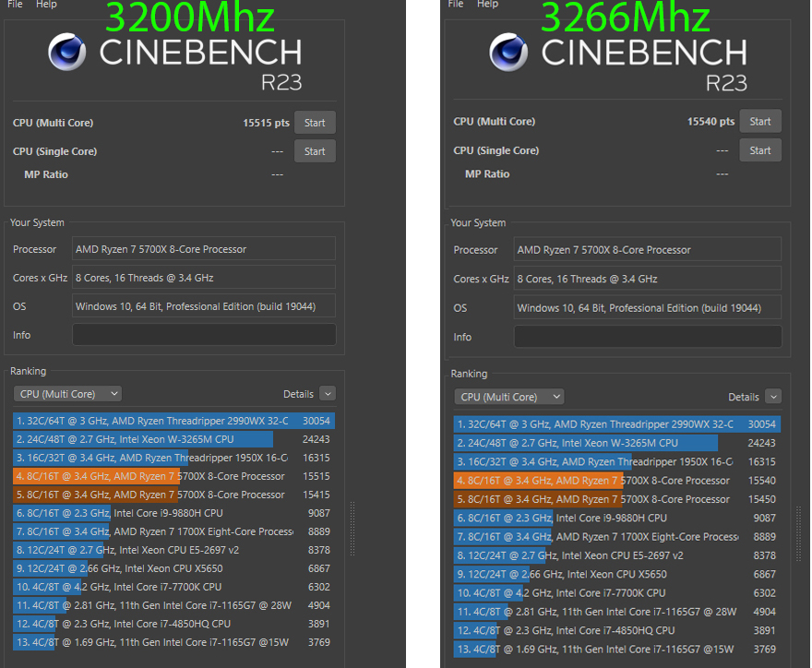
Task: Select Threadripper 1950X row in left window
Action: click(174, 458)
